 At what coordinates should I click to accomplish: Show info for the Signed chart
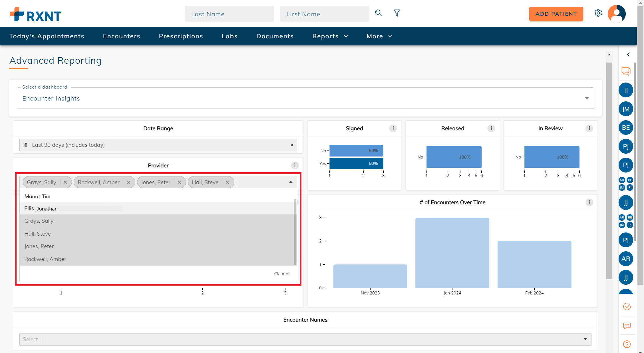(x=393, y=128)
